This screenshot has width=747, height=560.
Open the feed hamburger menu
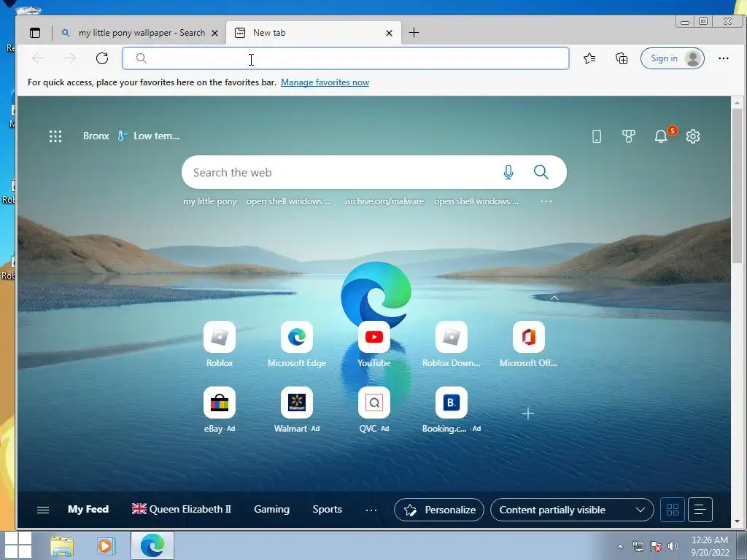click(x=43, y=510)
